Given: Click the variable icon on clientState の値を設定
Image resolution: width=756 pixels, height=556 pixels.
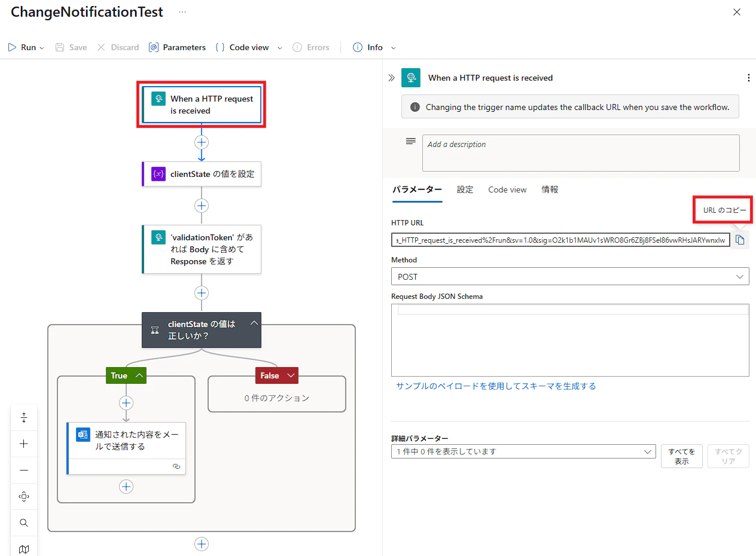Looking at the screenshot, I should click(158, 174).
